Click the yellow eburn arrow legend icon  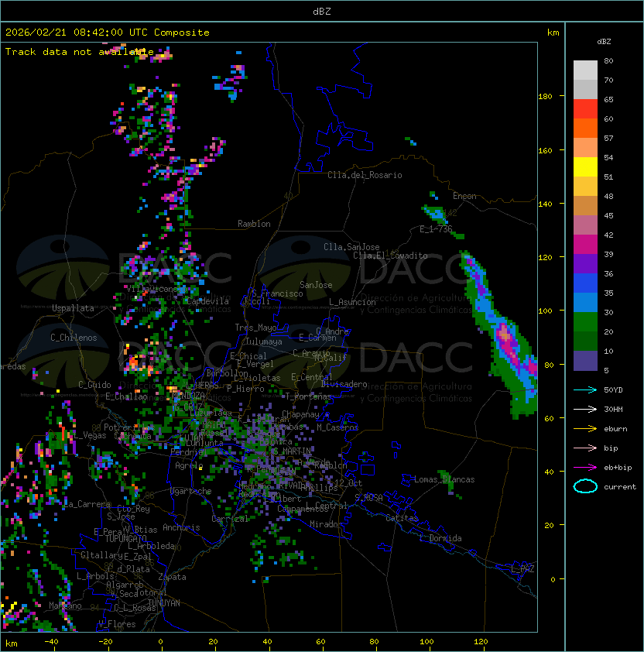click(x=585, y=429)
